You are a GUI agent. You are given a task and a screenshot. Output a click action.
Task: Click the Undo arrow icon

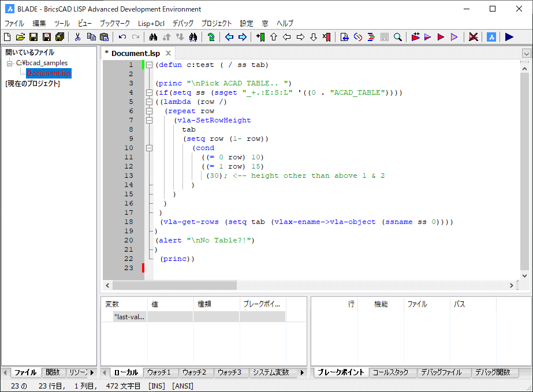point(122,37)
